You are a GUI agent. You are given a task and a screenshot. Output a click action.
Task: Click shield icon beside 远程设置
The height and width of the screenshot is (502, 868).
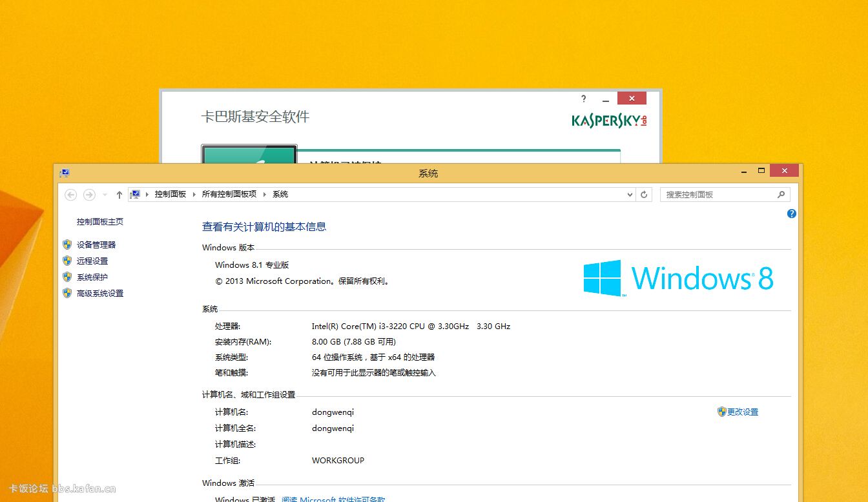[x=67, y=261]
